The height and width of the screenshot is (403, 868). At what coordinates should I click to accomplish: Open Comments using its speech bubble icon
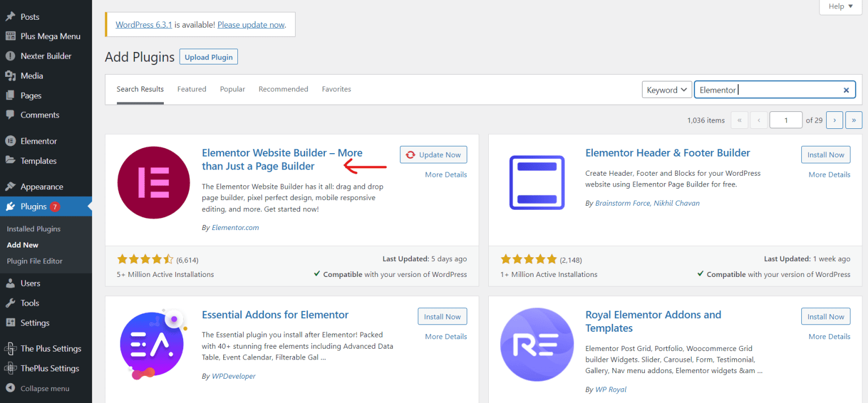click(11, 115)
